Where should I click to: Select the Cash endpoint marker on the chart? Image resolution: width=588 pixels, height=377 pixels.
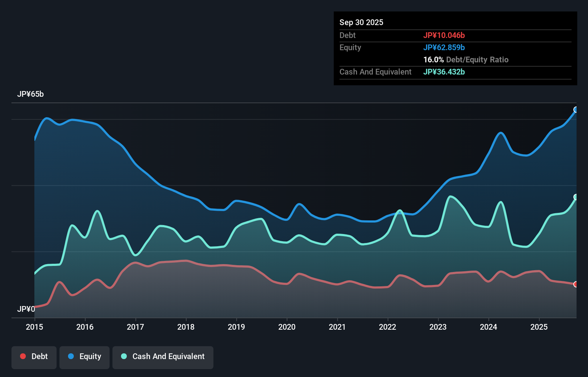(x=575, y=197)
